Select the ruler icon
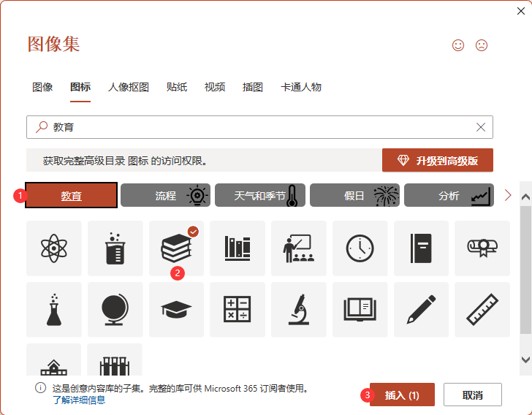This screenshot has height=415, width=532. [482, 310]
